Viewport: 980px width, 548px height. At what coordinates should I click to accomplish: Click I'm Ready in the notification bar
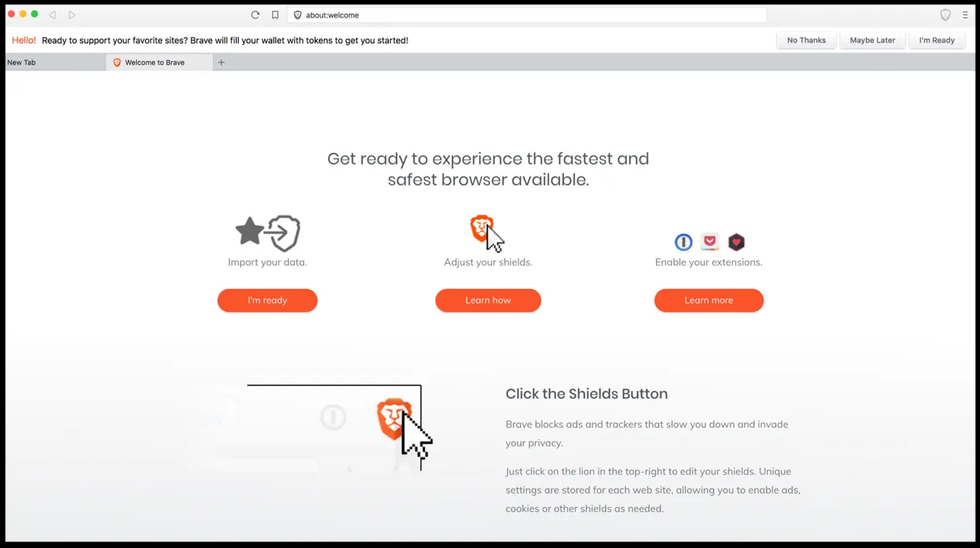pos(937,40)
